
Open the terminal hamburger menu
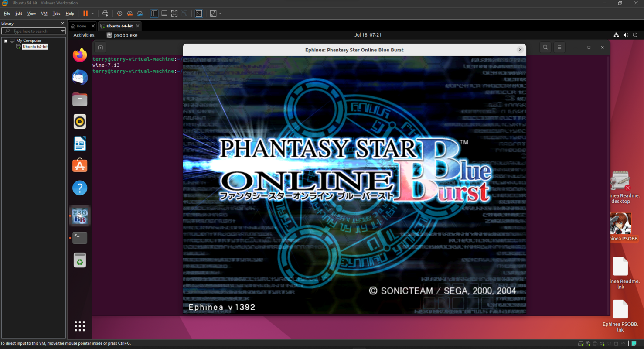coord(559,48)
